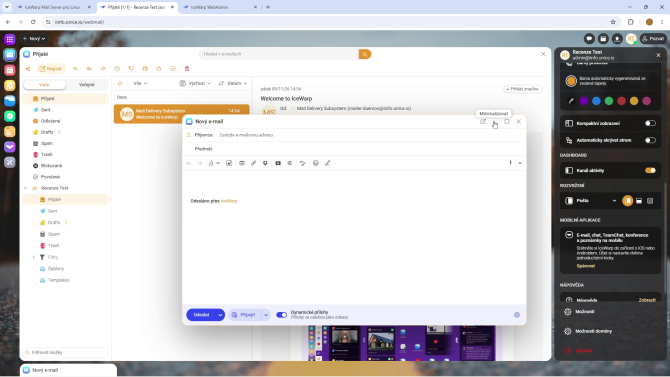Screen dimensions: 670x377
Task: Open the Šablony folder
Action: coord(56,269)
